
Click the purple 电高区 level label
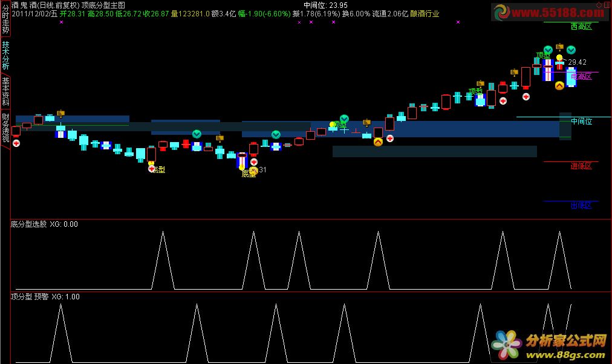pyautogui.click(x=581, y=76)
